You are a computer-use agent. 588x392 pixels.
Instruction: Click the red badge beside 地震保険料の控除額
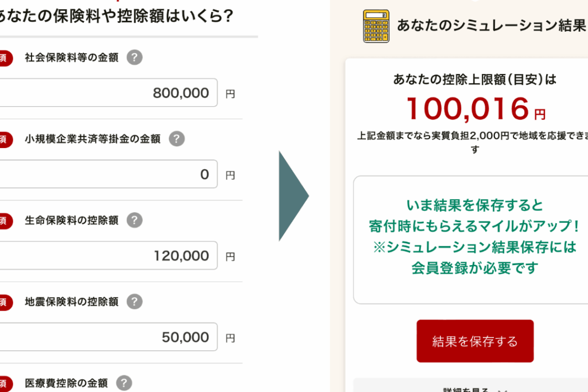coord(5,302)
